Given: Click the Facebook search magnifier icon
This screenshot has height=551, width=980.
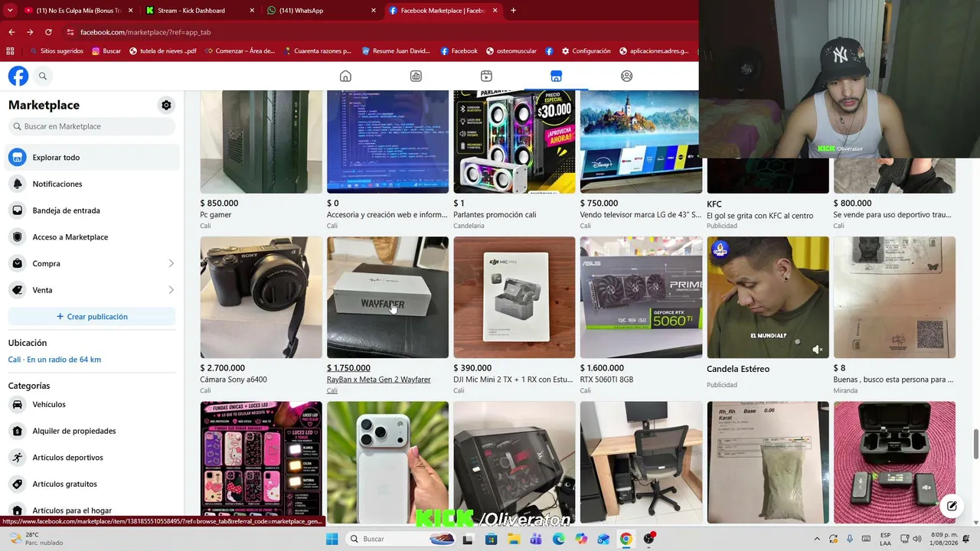Looking at the screenshot, I should click(x=43, y=76).
